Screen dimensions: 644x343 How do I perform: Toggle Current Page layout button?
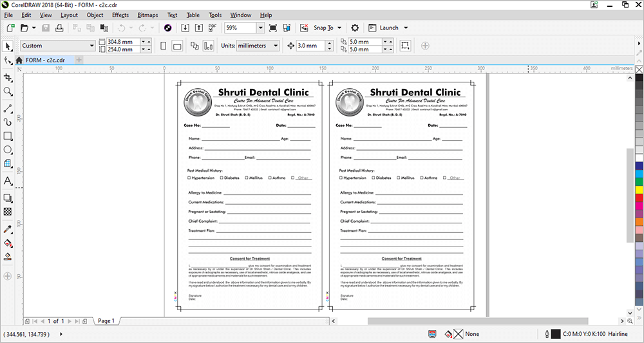[208, 46]
